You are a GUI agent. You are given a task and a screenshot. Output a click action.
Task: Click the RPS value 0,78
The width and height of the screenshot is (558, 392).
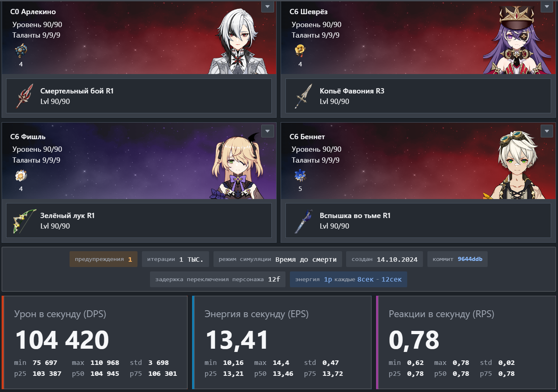(414, 340)
